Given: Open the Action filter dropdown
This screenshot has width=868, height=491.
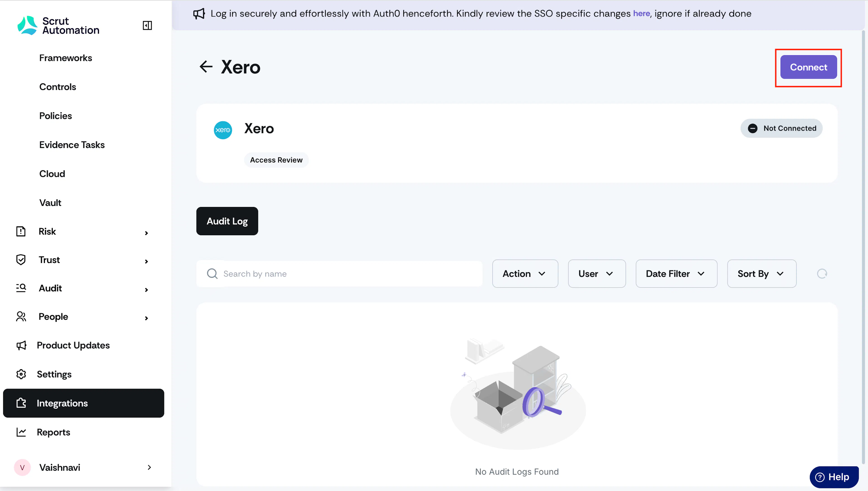Looking at the screenshot, I should 525,273.
